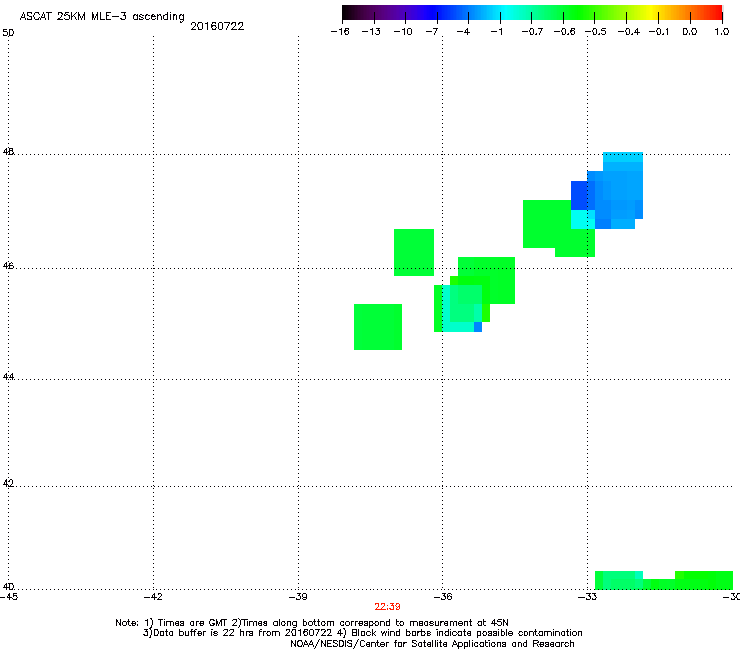Image resolution: width=740 pixels, height=650 pixels.
Task: Click the -0.6 color scale label
Action: pyautogui.click(x=564, y=32)
